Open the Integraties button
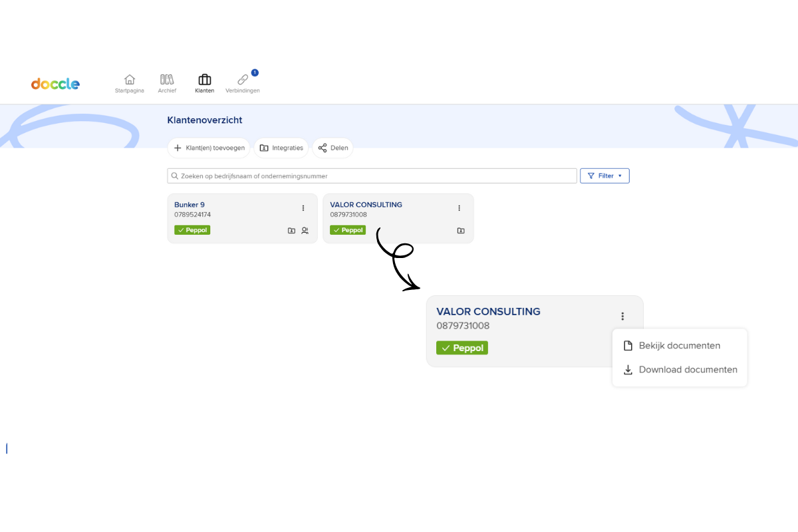This screenshot has width=798, height=532. coord(281,148)
